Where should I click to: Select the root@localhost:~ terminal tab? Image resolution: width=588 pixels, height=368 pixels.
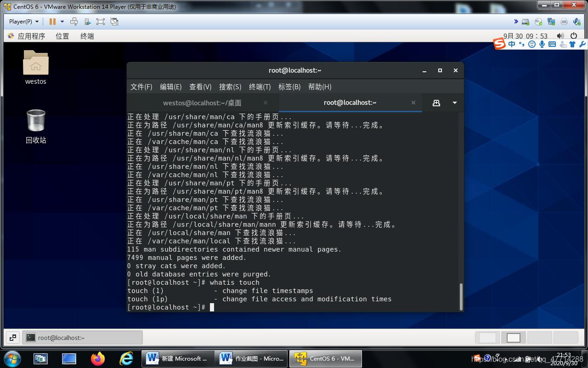click(350, 103)
